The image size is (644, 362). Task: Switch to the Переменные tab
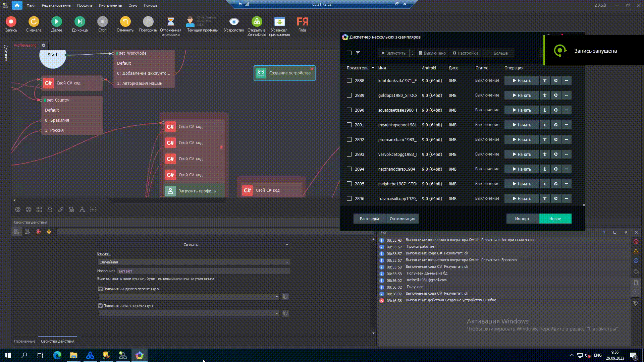24,341
